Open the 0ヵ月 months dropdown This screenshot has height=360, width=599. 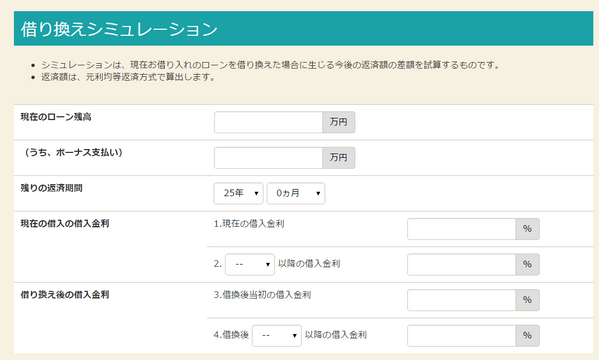[x=296, y=193]
